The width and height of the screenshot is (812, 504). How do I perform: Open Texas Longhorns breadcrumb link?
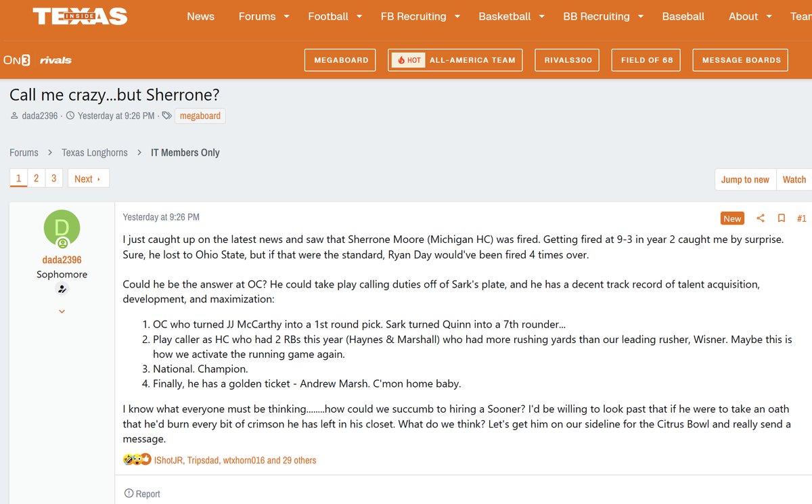(x=95, y=152)
